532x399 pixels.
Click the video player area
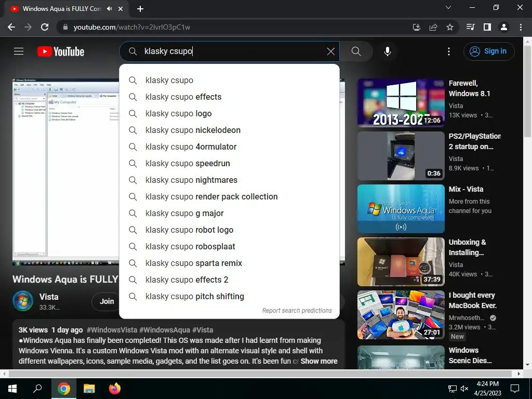point(65,171)
